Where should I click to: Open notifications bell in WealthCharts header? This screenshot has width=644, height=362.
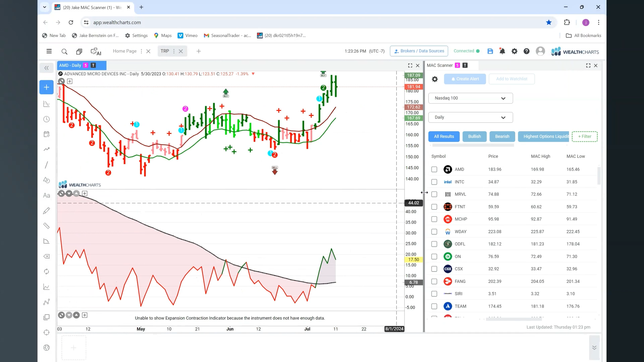tap(502, 51)
